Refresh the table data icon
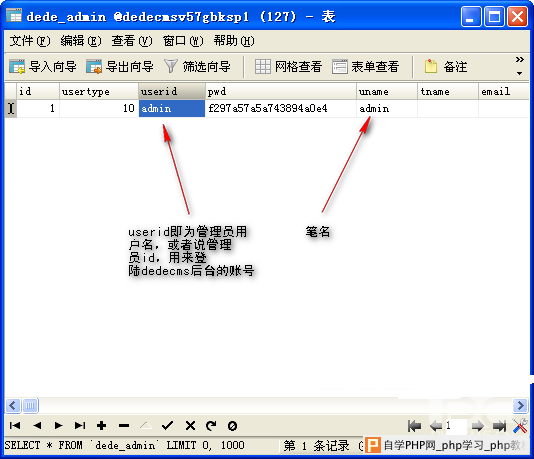 pyautogui.click(x=211, y=426)
